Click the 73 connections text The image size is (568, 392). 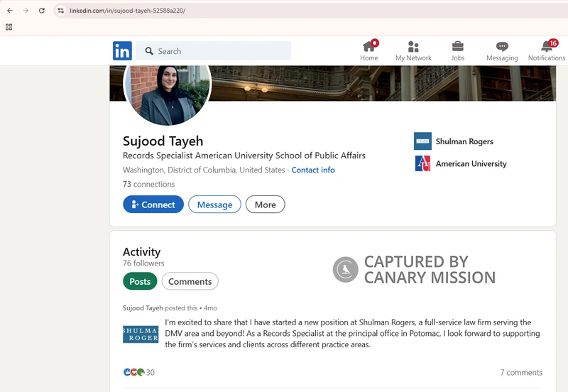(x=149, y=184)
